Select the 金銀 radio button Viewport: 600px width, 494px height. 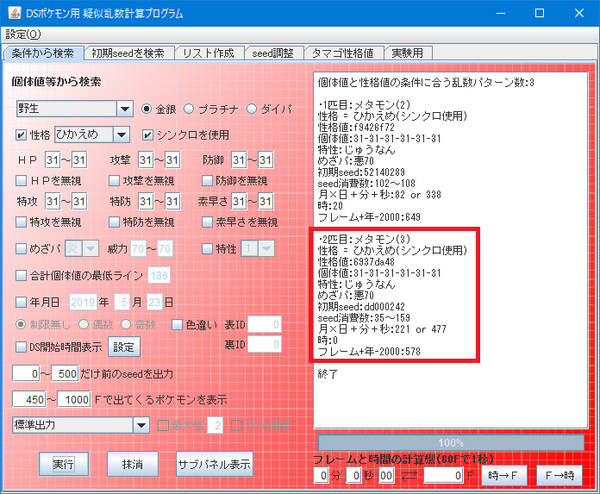point(146,109)
